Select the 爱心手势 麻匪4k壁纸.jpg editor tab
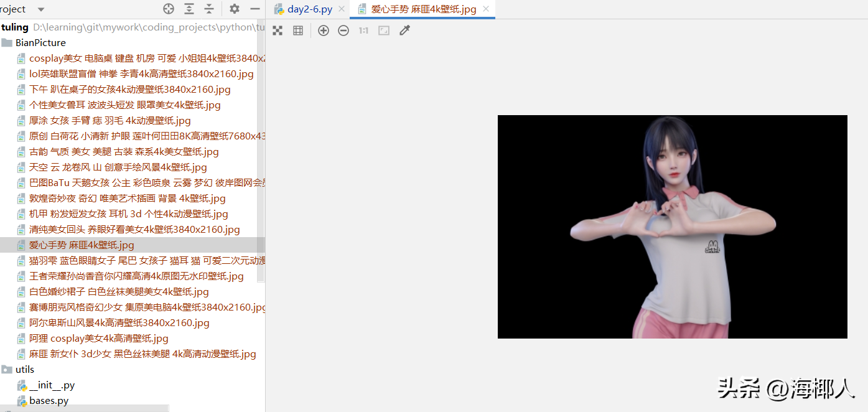Screen dimensions: 868x412 424,9
